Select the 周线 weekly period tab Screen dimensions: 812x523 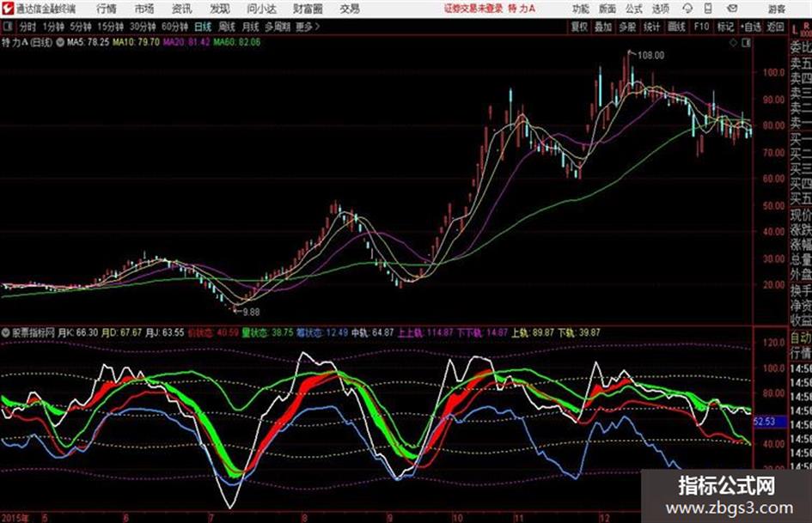227,27
